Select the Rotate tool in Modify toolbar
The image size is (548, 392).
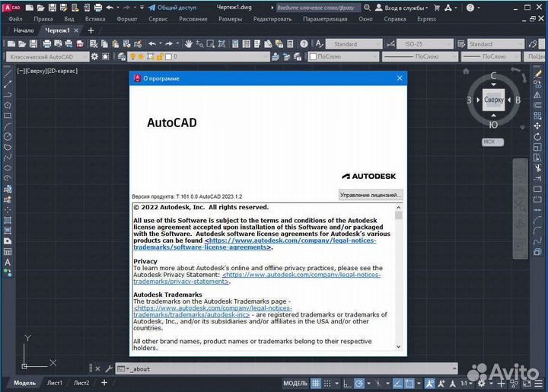pyautogui.click(x=537, y=136)
